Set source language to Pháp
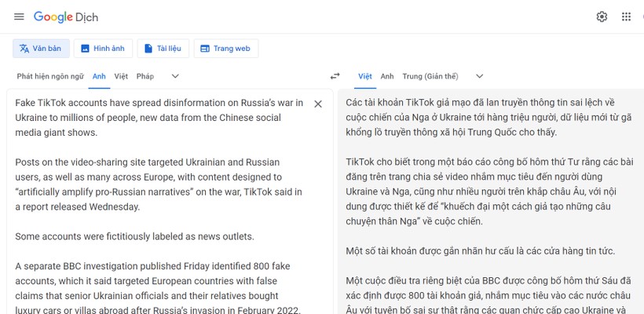This screenshot has height=314, width=644. (x=145, y=76)
